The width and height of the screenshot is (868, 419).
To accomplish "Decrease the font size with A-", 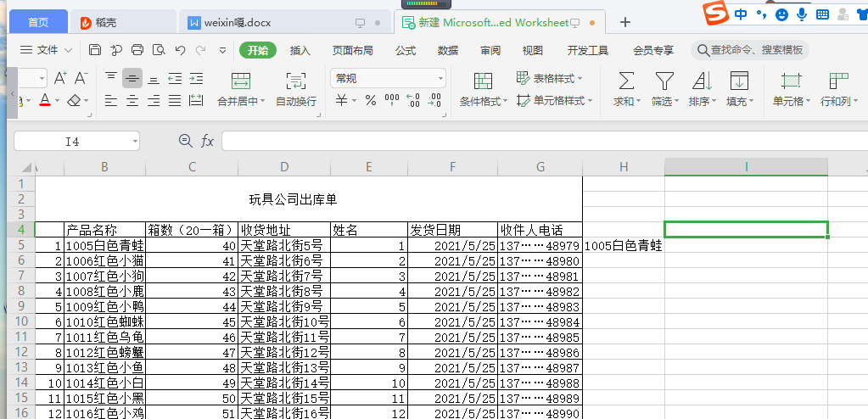I will tap(81, 79).
